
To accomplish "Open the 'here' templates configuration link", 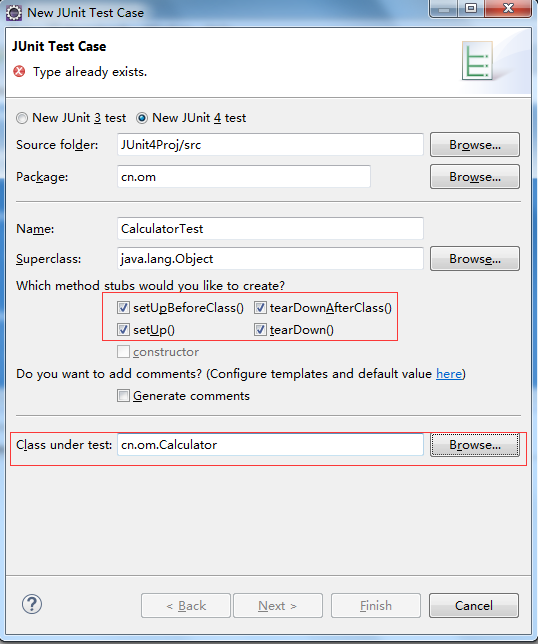I will point(449,374).
